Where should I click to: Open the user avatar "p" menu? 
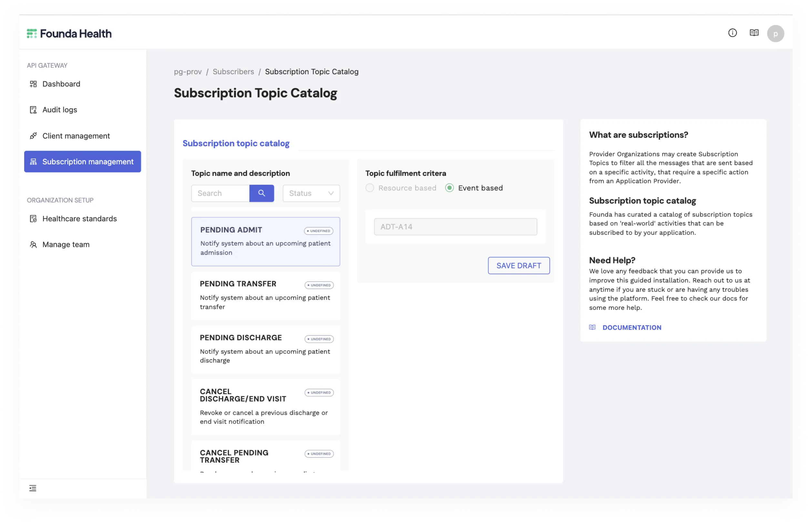(x=775, y=34)
